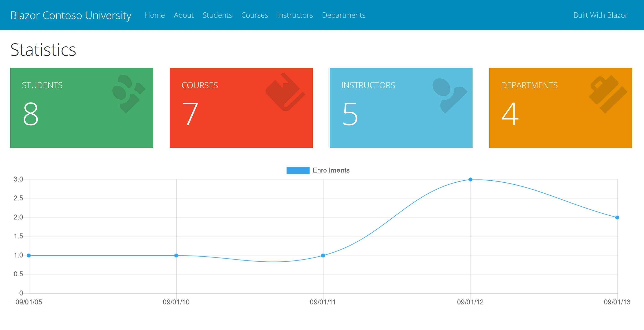The width and height of the screenshot is (644, 330).
Task: Click the Enrollments legend label
Action: click(x=331, y=170)
